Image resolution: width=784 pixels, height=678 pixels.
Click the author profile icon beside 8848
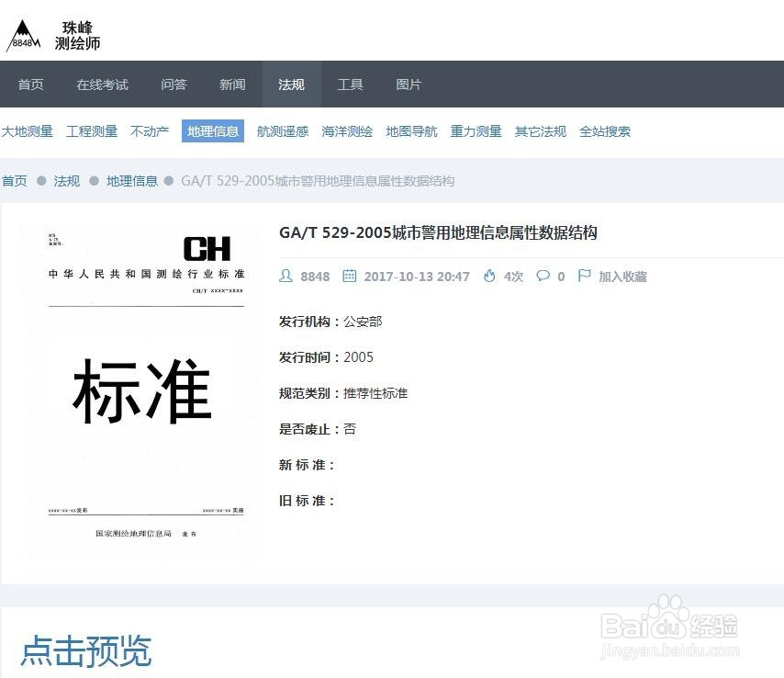coord(286,276)
